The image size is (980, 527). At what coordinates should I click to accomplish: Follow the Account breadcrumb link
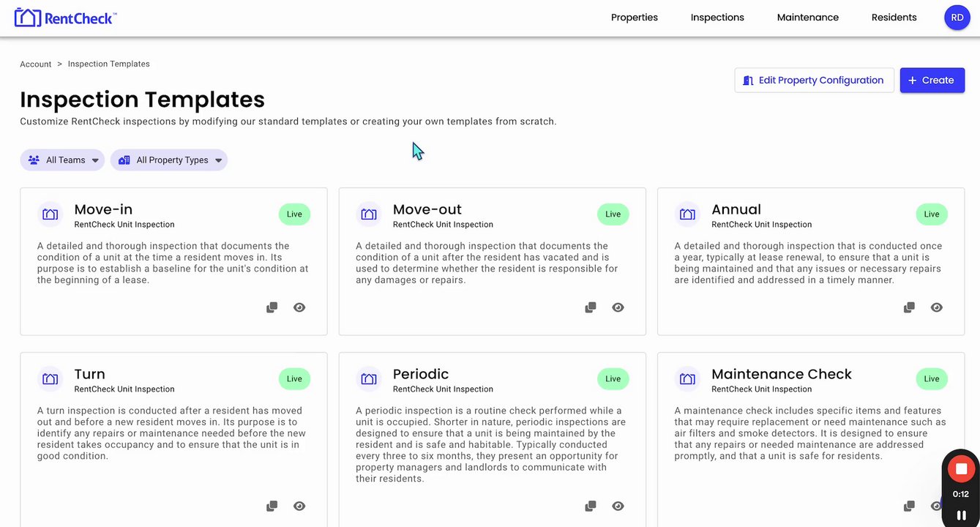coord(35,64)
